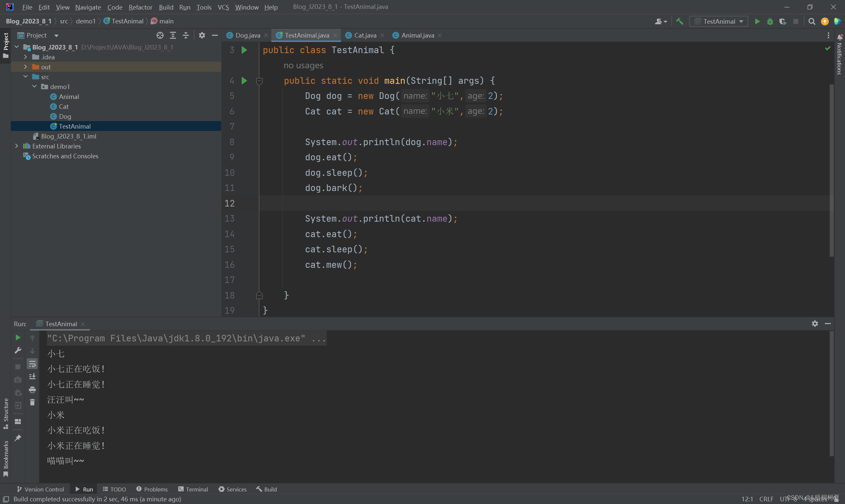Click the Print icon in Run console
The width and height of the screenshot is (845, 504).
32,390
